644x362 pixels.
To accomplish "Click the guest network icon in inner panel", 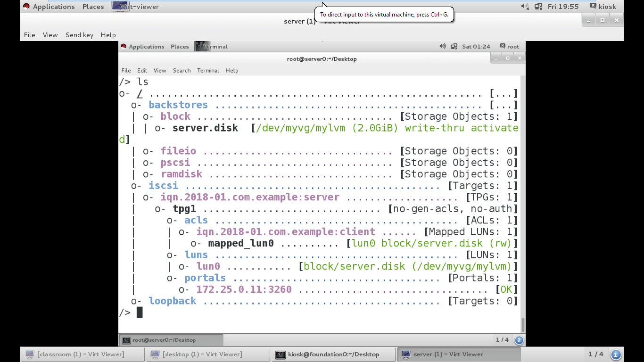I will tap(454, 47).
